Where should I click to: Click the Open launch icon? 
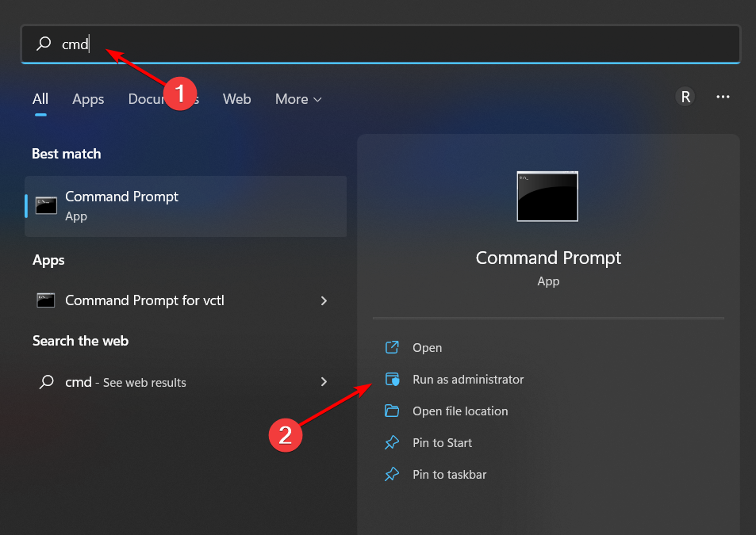click(x=392, y=347)
